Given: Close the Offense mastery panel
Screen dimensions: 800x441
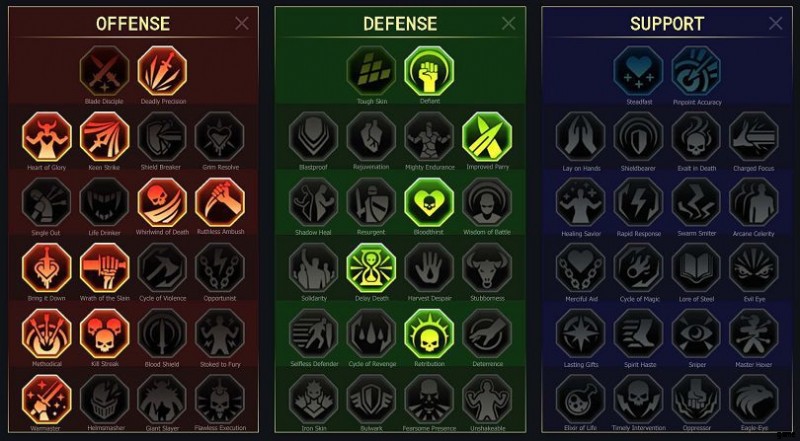Looking at the screenshot, I should pos(242,23).
